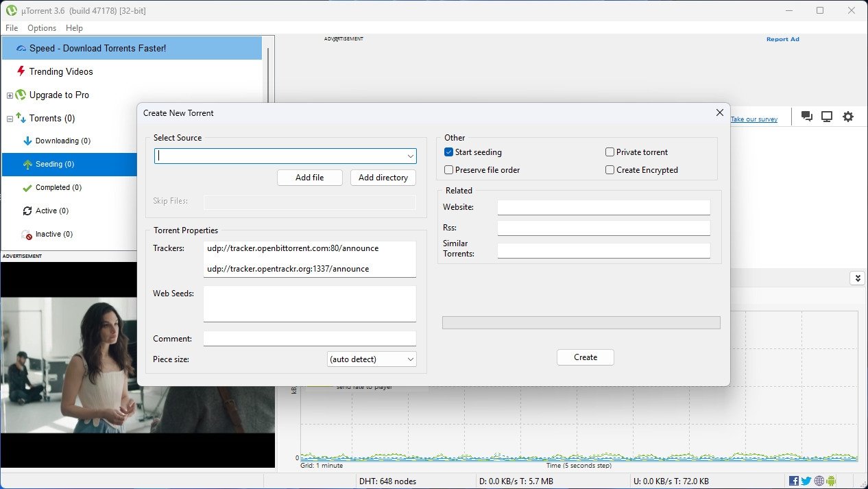
Task: Click the Trending Videos lightning icon
Action: point(21,71)
